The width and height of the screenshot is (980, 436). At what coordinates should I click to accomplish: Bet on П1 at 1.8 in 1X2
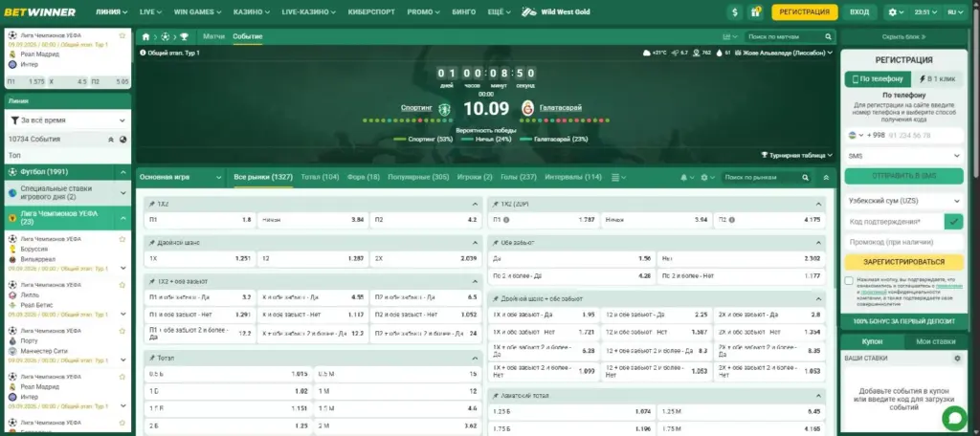[x=200, y=220]
